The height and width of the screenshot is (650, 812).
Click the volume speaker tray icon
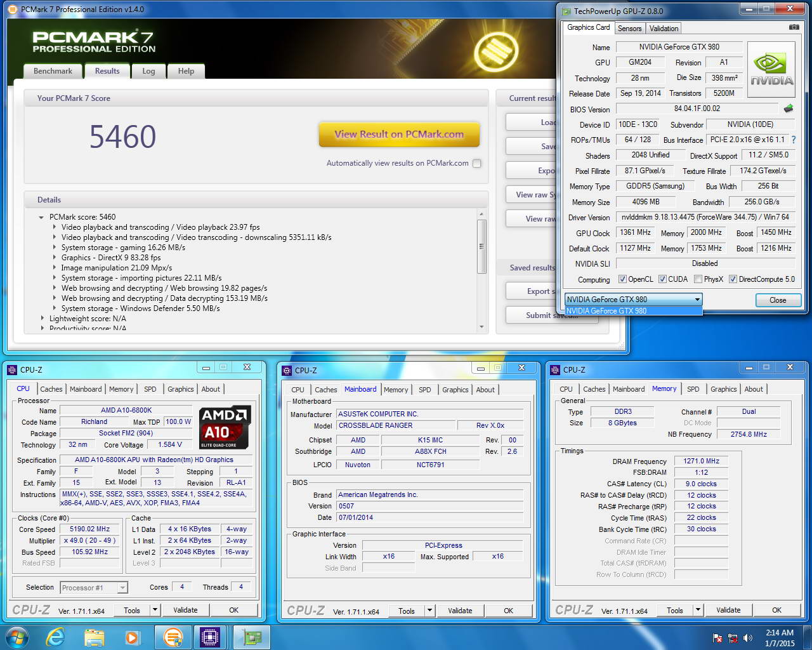pyautogui.click(x=748, y=638)
